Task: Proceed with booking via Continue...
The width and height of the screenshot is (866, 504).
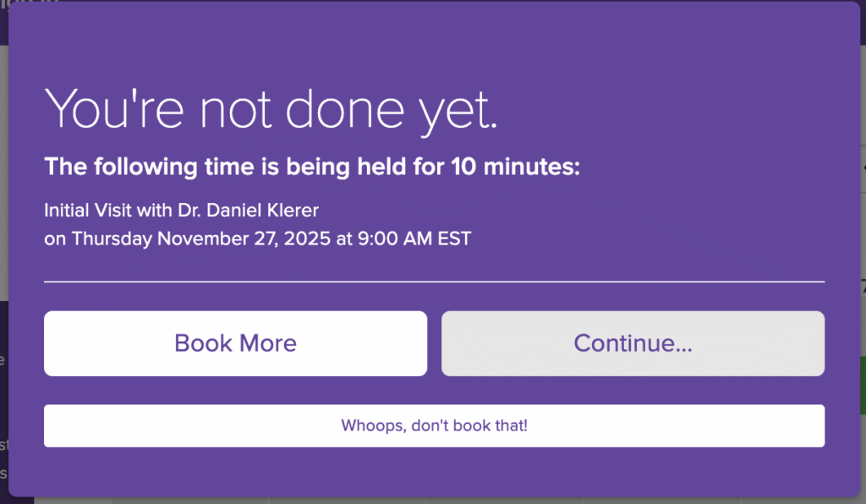Action: [x=633, y=343]
